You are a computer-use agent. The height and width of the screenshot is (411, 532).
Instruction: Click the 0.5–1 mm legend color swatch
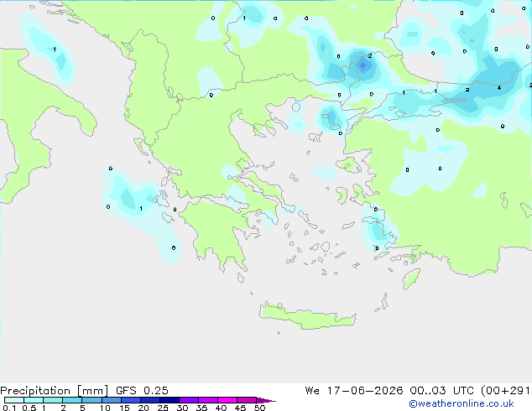(x=34, y=400)
